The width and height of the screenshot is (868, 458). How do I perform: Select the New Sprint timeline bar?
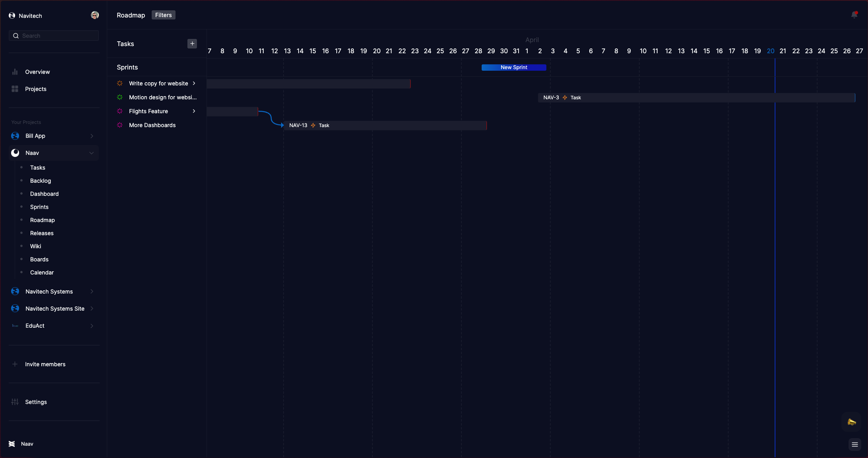pyautogui.click(x=513, y=68)
